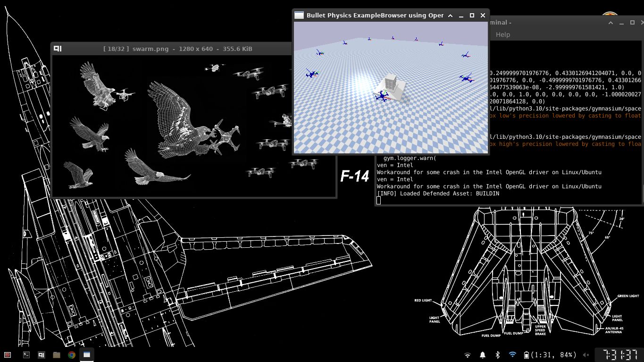Unmute audio via the muted speaker icon
644x362 pixels.
coord(586,354)
